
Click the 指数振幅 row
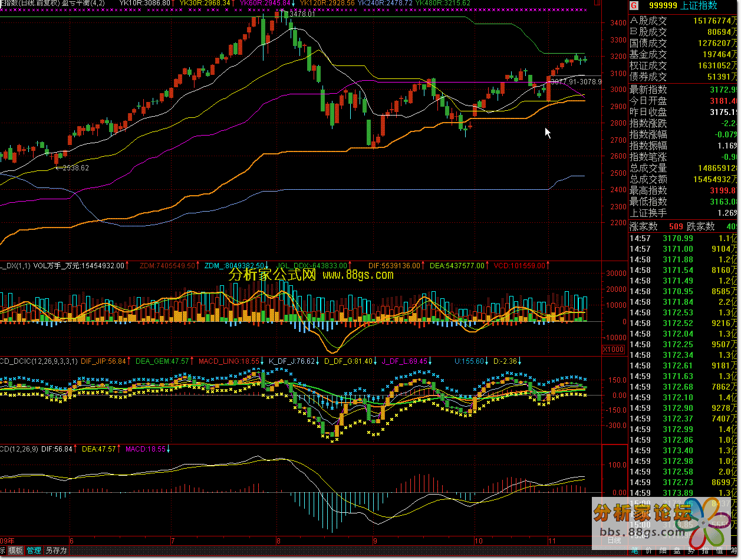[683, 146]
